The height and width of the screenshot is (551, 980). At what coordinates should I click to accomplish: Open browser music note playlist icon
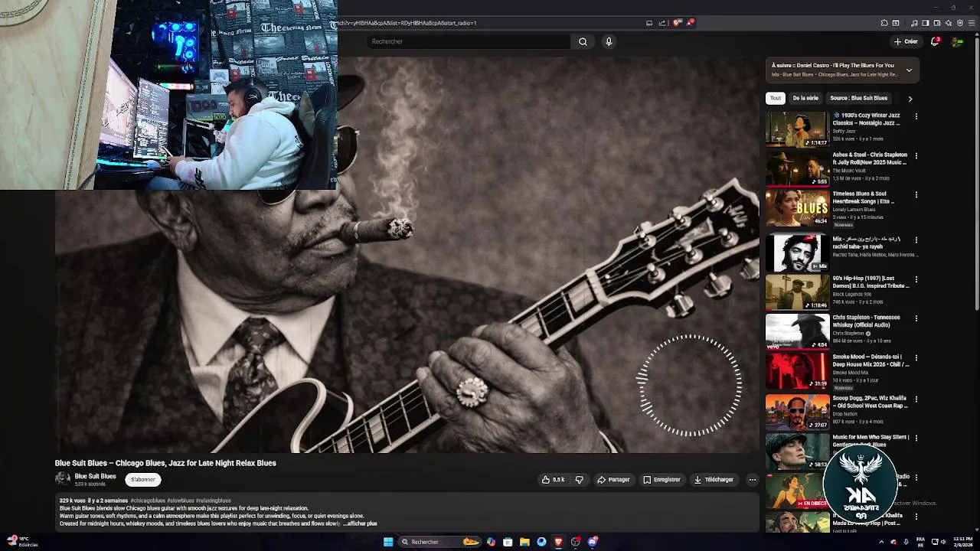[914, 23]
